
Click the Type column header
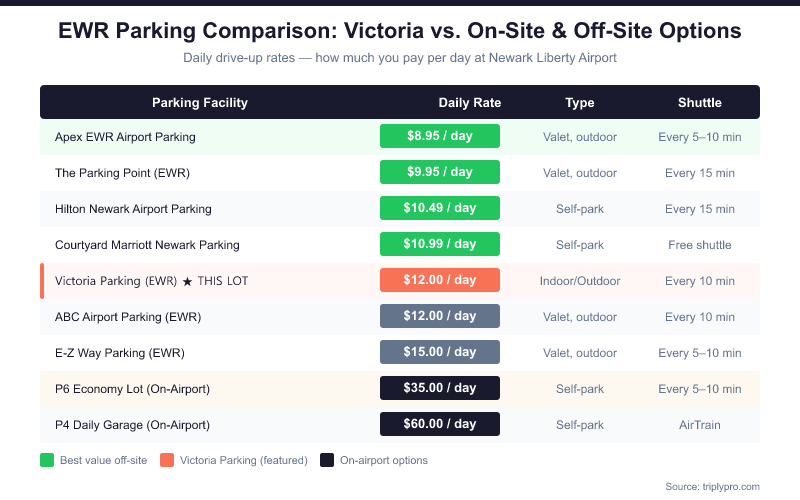(x=579, y=103)
